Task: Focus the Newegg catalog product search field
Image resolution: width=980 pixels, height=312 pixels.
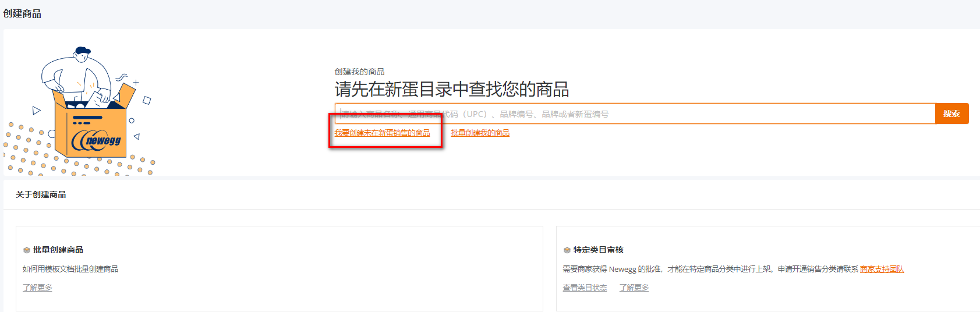Action: pyautogui.click(x=635, y=114)
